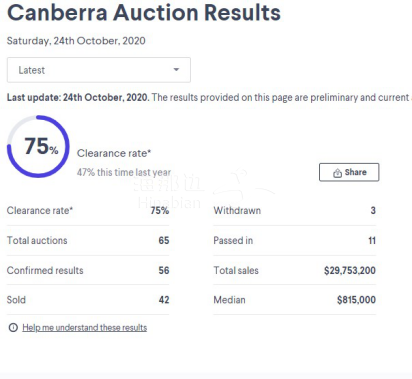Click the Canberra Auction Results heading
The image size is (412, 379).
(x=144, y=13)
